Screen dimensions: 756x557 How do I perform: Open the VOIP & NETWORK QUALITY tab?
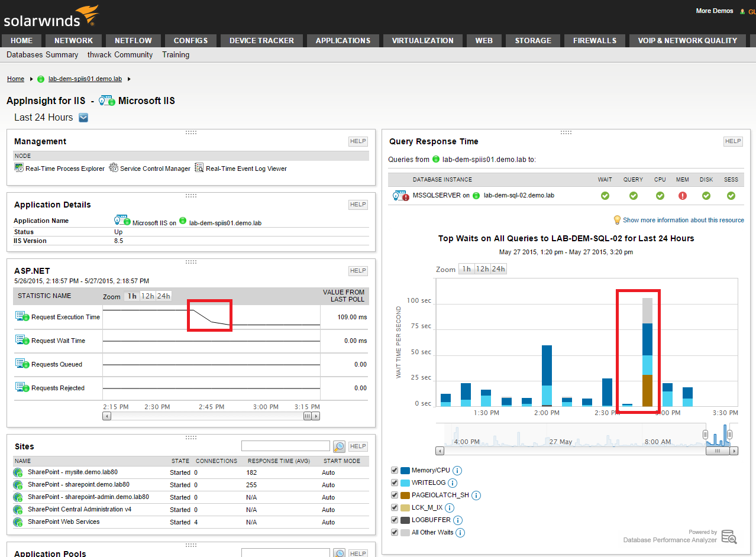pos(687,40)
